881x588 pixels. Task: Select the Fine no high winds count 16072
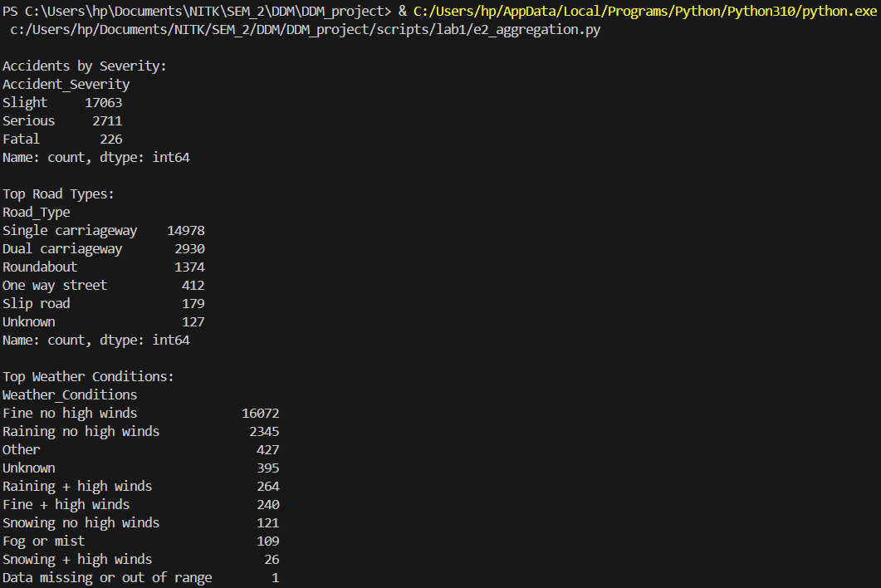click(261, 413)
